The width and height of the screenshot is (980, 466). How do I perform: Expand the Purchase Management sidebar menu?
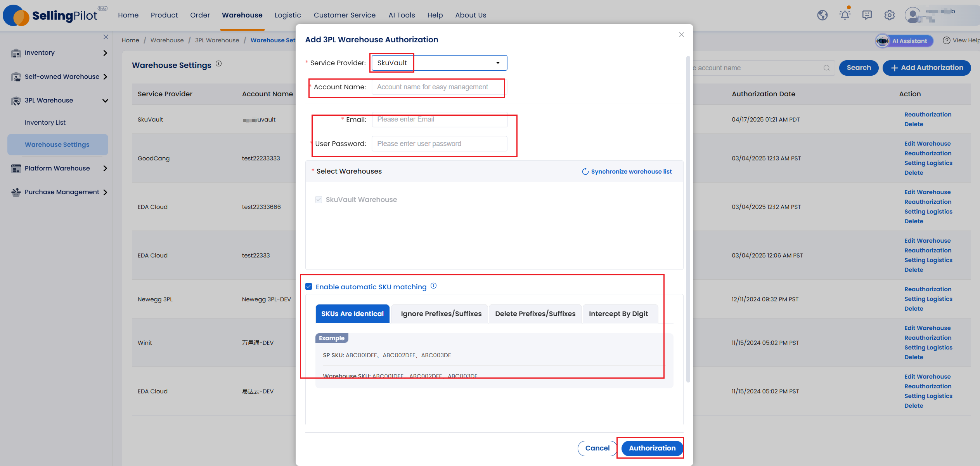tap(105, 192)
